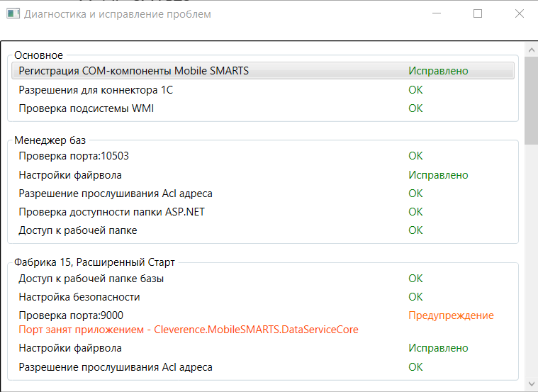Screen dimensions: 538x392
Task: Click the application icon in the title bar
Action: [x=13, y=13]
